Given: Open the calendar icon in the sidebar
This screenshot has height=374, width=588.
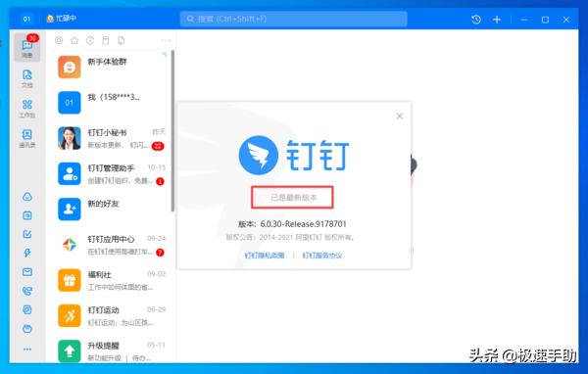Looking at the screenshot, I should 27,215.
